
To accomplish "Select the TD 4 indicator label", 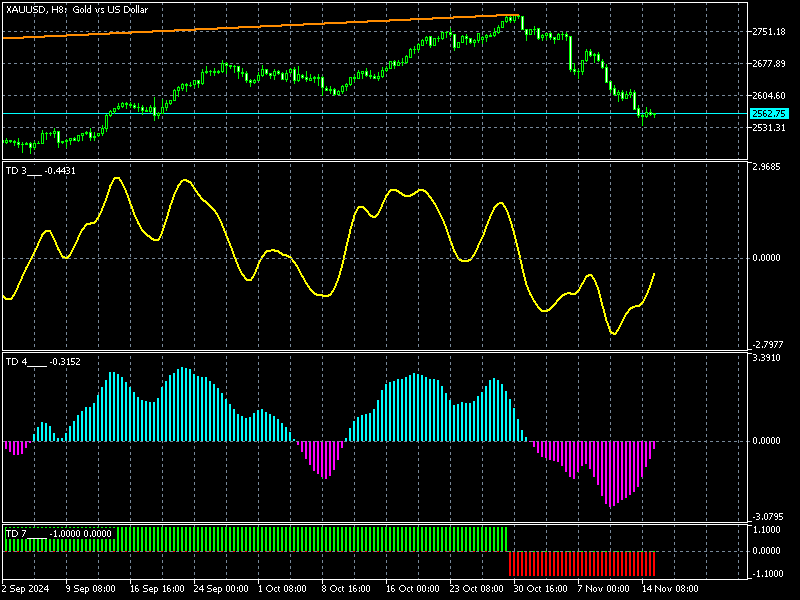I will [x=43, y=362].
